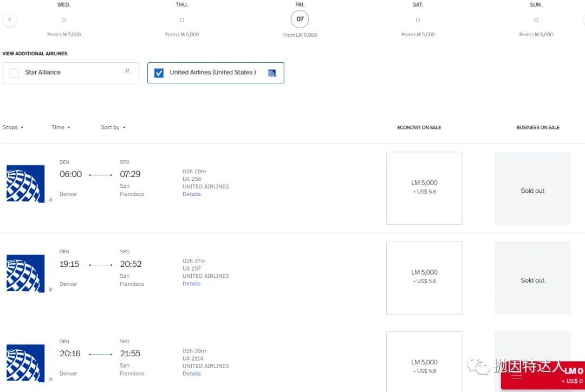
Task: Enable the Star Alliance filter checkbox
Action: pos(14,72)
